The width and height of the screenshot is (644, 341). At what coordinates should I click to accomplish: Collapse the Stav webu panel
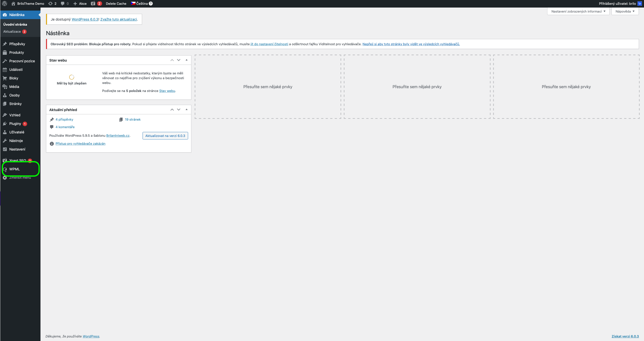186,60
